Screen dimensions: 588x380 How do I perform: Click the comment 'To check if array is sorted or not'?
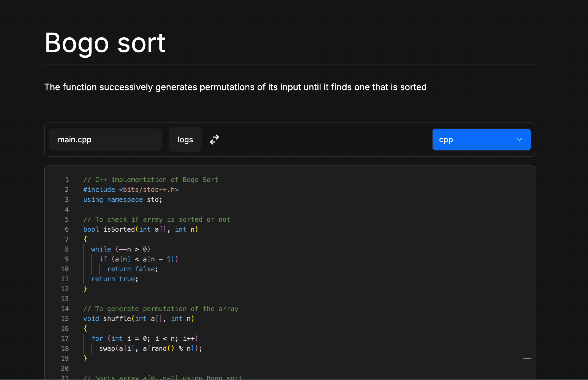pyautogui.click(x=157, y=220)
